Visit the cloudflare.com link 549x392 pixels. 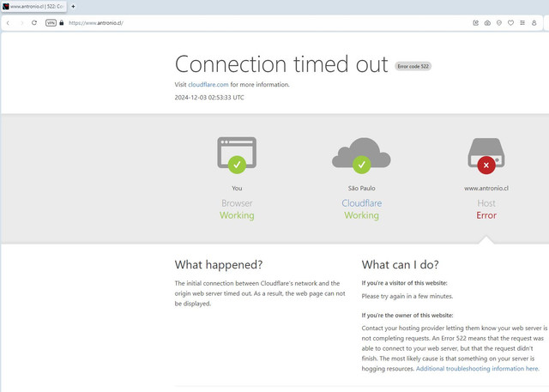(208, 85)
